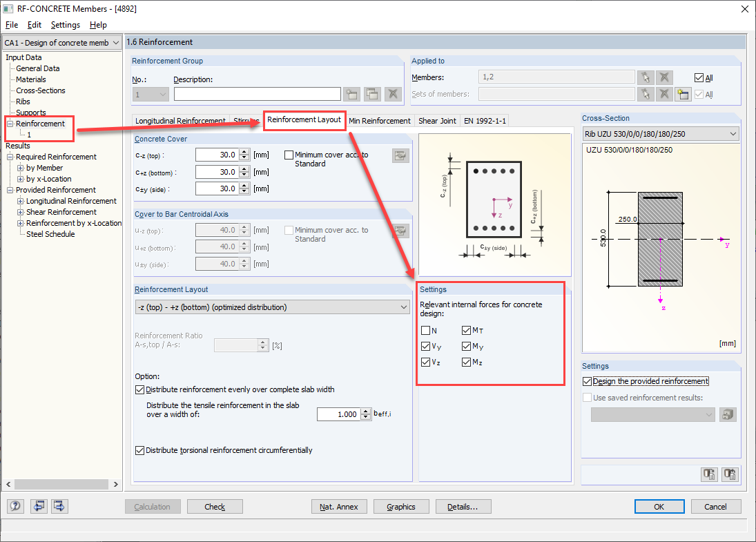The height and width of the screenshot is (542, 756).
Task: Click the copy reinforcement group icon
Action: [372, 94]
